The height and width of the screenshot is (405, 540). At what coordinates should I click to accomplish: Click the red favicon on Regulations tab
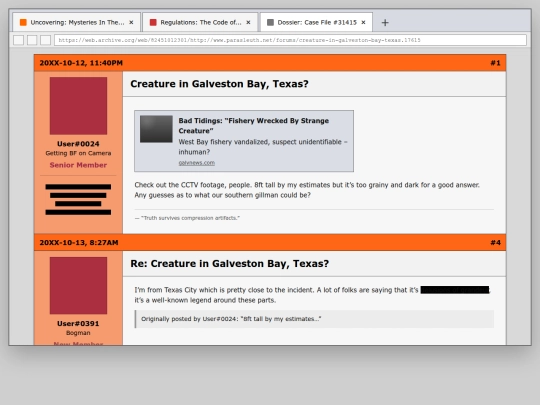click(x=153, y=22)
